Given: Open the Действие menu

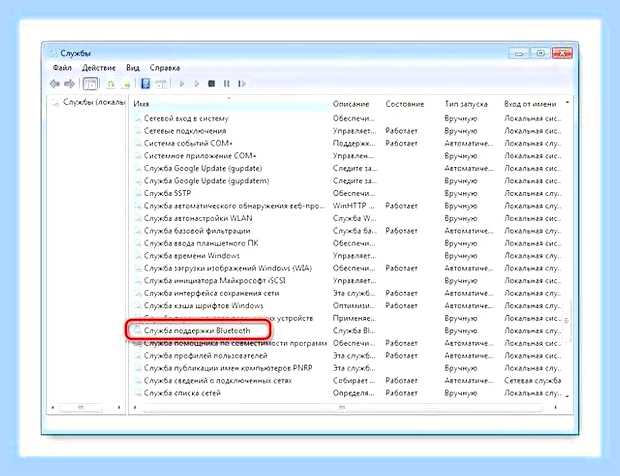Looking at the screenshot, I should click(x=99, y=68).
